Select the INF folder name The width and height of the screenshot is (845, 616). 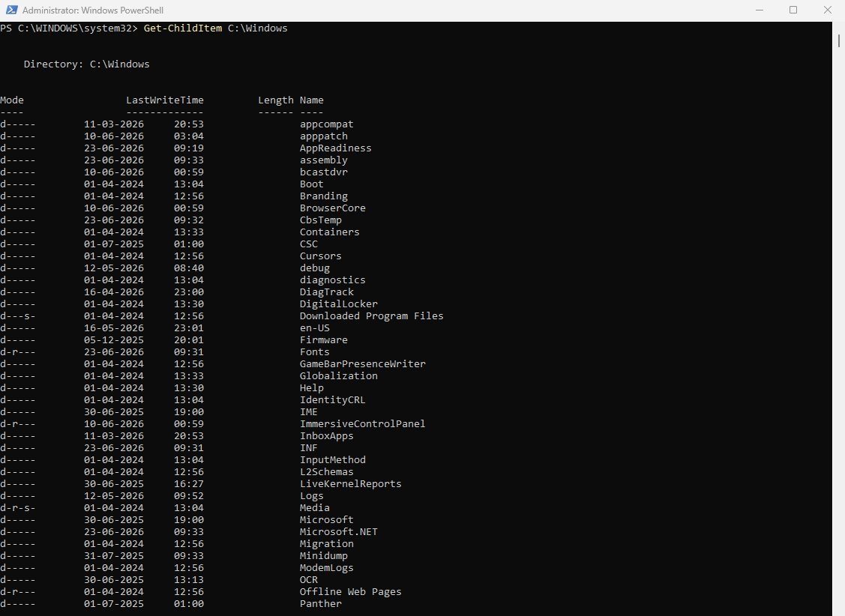(309, 448)
